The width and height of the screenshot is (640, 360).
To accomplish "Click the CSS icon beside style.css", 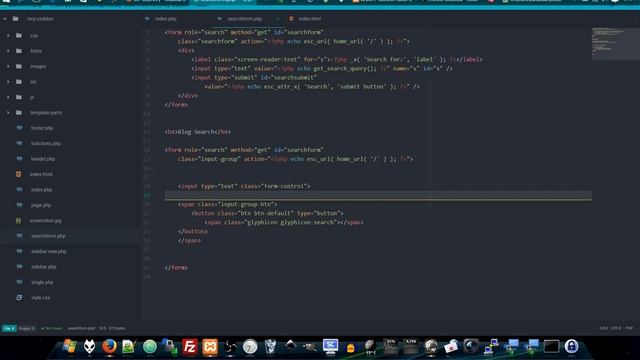I will click(x=19, y=298).
